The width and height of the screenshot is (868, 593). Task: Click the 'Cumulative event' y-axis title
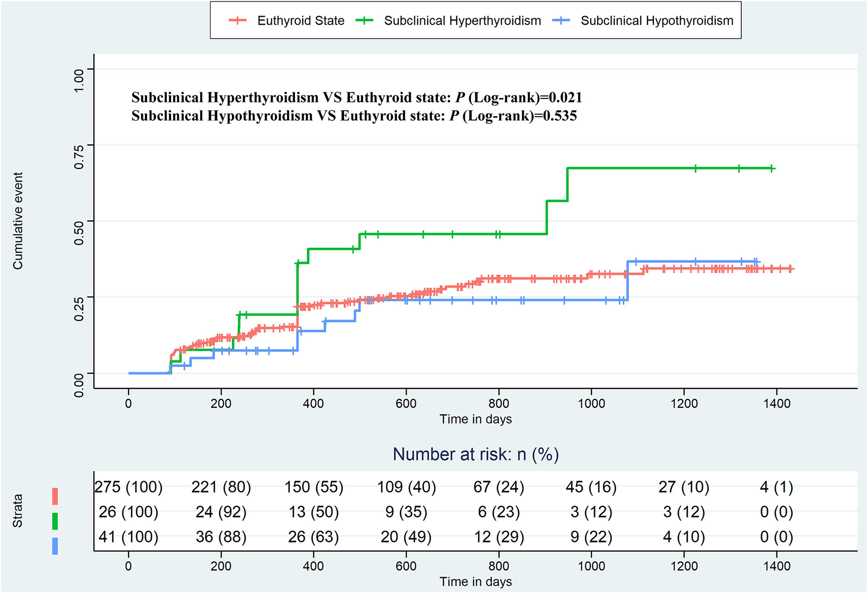point(18,220)
